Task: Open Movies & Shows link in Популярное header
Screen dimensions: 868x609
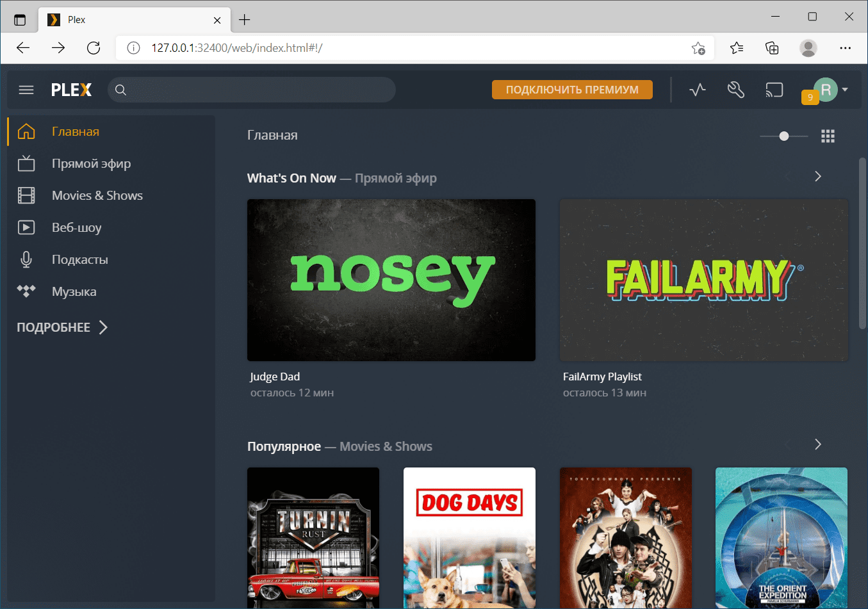Action: coord(386,446)
